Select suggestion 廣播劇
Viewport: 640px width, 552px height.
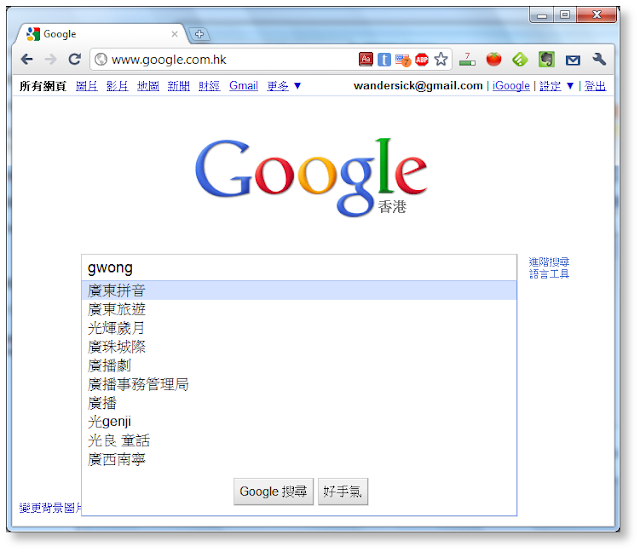[299, 365]
